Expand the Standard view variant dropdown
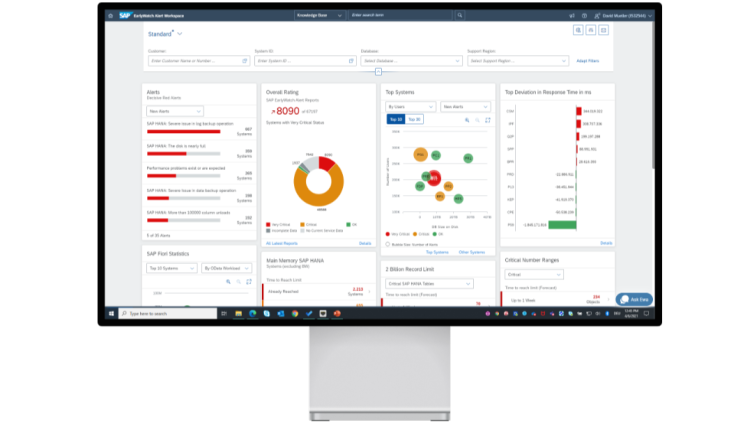This screenshot has width=752, height=422. [x=180, y=34]
